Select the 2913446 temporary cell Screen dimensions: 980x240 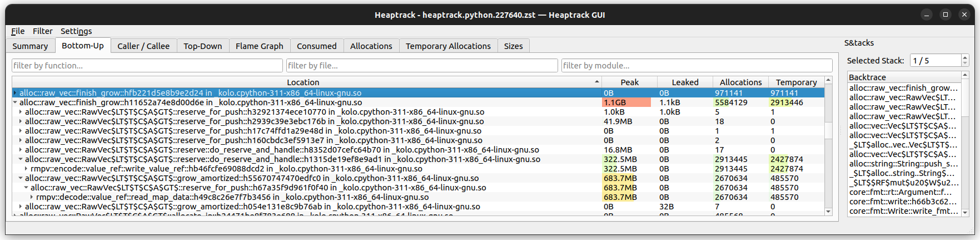click(x=796, y=102)
